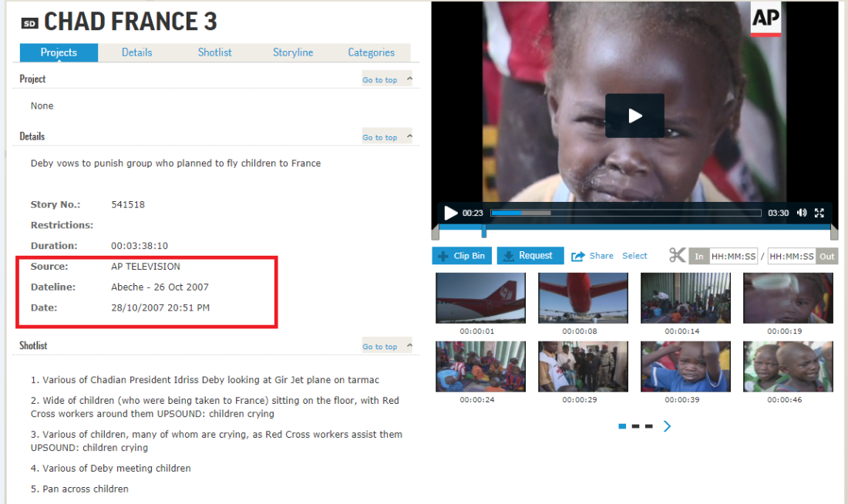Image resolution: width=848 pixels, height=504 pixels.
Task: Click the scissors clip-trim icon
Action: click(677, 255)
